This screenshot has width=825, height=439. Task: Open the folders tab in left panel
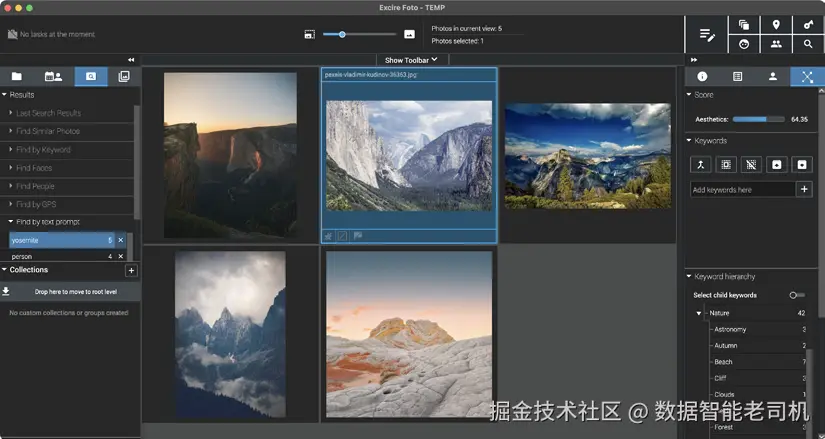[17, 76]
